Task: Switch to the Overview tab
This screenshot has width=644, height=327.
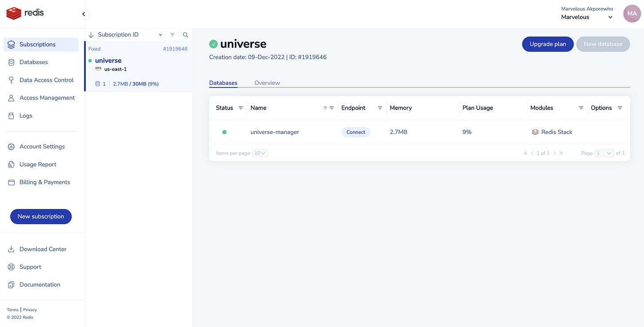Action: point(267,83)
